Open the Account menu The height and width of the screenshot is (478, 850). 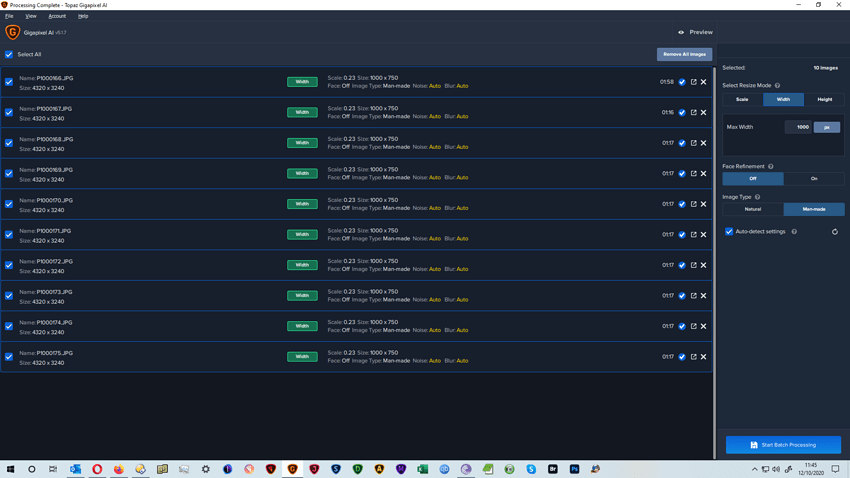click(57, 16)
